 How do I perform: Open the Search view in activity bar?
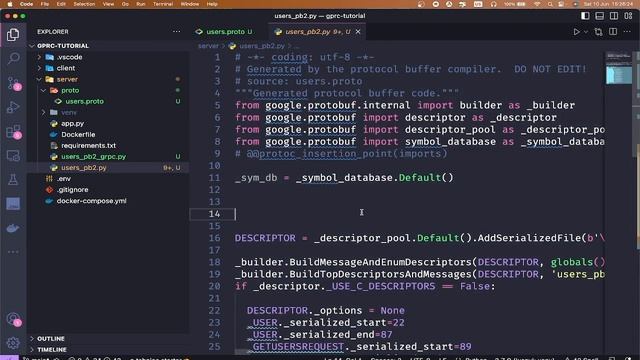(x=13, y=58)
